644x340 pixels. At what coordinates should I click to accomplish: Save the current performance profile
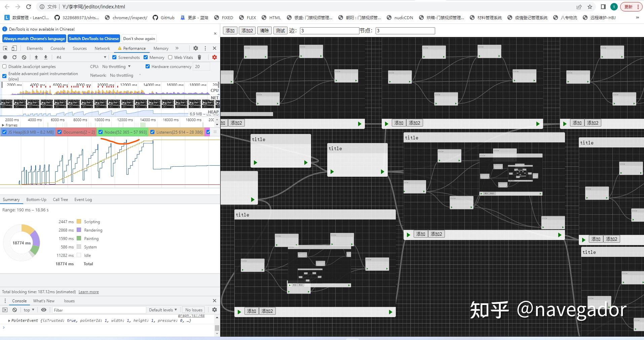(45, 57)
